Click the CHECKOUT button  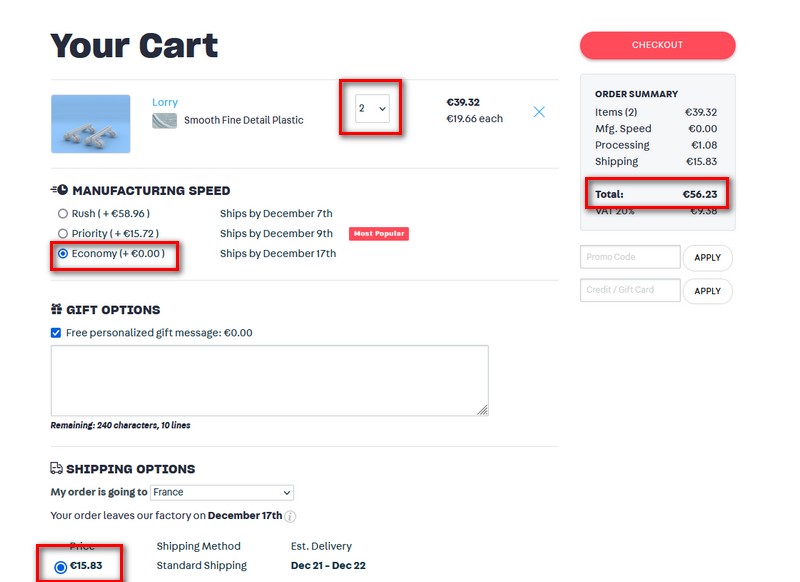[657, 45]
